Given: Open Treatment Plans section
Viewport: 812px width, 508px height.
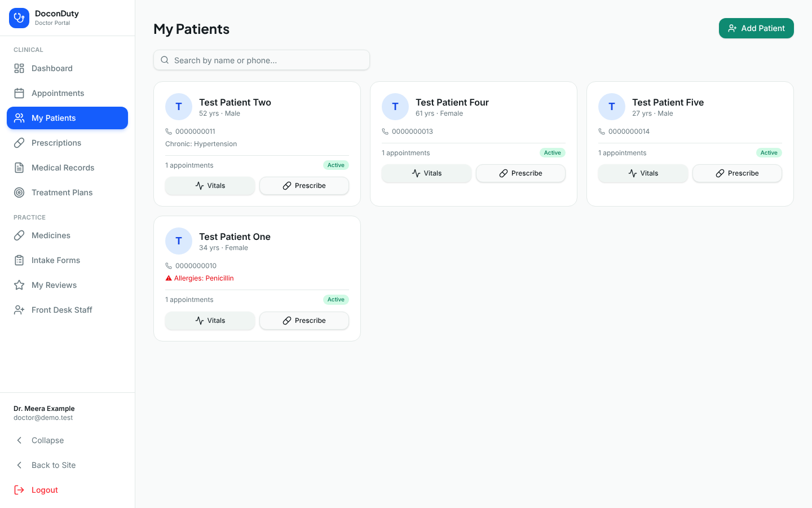Looking at the screenshot, I should tap(68, 192).
